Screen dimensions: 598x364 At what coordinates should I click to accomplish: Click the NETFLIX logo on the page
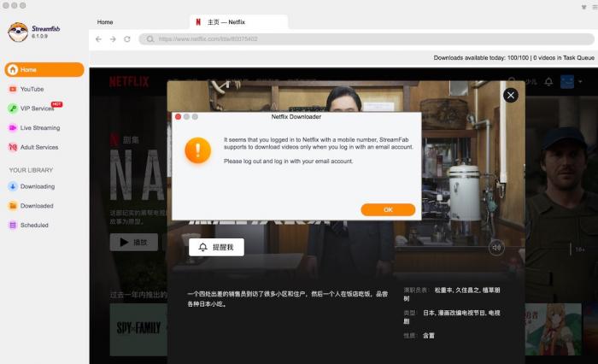click(x=129, y=82)
